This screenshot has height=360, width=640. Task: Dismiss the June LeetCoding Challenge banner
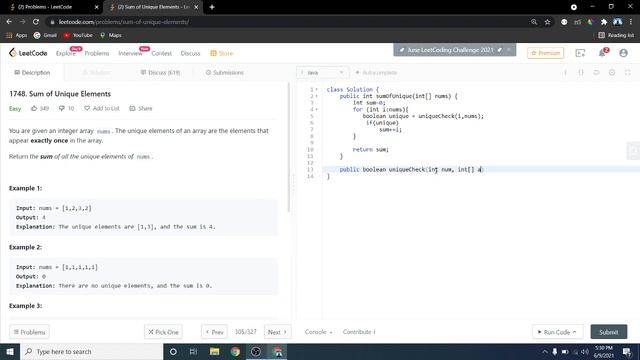click(x=509, y=50)
